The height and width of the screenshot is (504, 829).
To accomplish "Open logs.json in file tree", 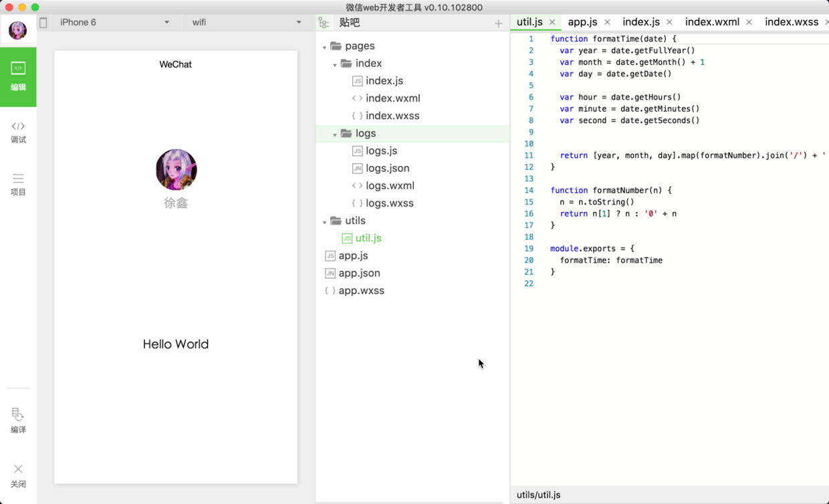I will [x=388, y=168].
